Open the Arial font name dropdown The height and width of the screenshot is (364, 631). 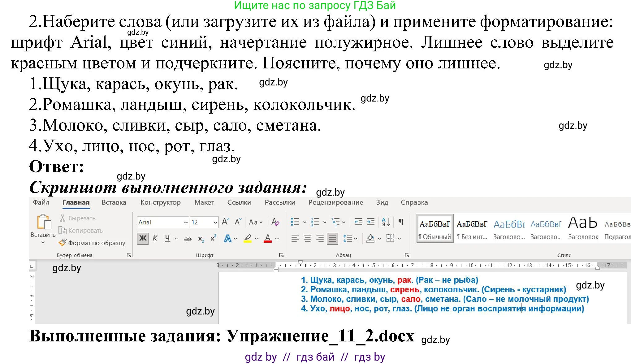(x=185, y=222)
